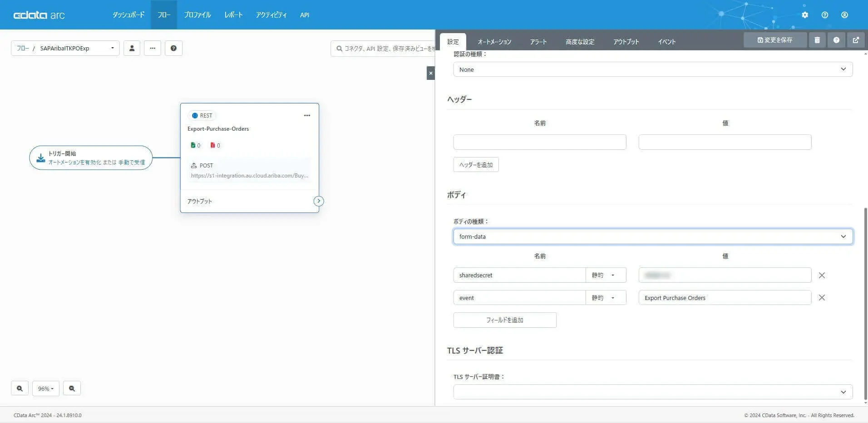The image size is (868, 423).
Task: Remove the sharedsecret body field
Action: coord(822,275)
